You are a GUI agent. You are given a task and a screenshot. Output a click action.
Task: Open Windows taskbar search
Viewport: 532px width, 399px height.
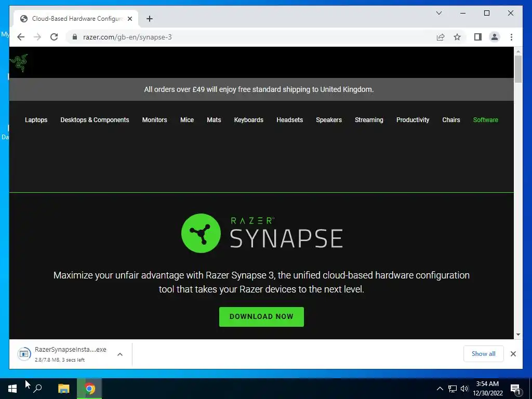tap(37, 389)
